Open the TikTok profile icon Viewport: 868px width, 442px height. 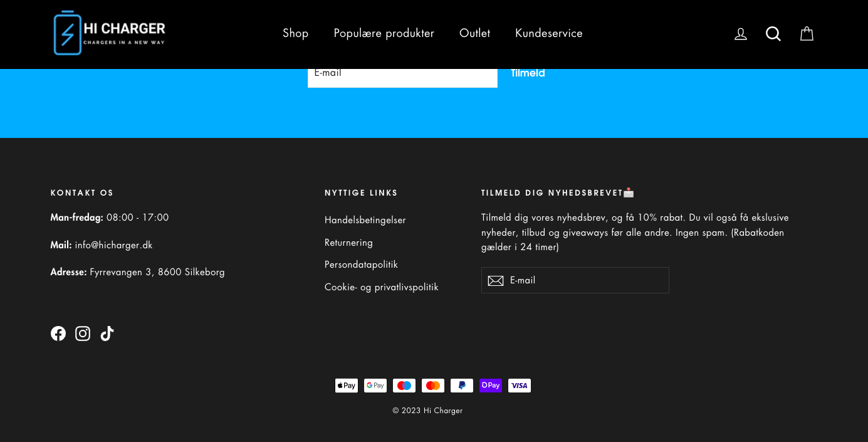pos(107,334)
